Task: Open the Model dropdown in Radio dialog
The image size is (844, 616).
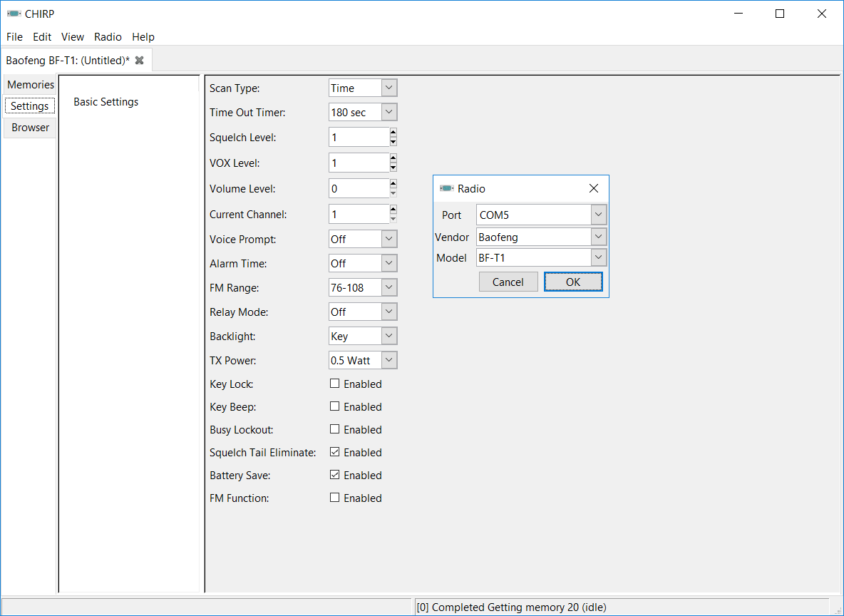Action: [599, 257]
